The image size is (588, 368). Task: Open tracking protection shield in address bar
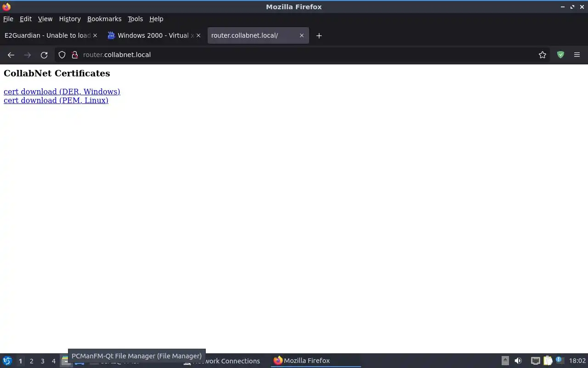[x=62, y=55]
